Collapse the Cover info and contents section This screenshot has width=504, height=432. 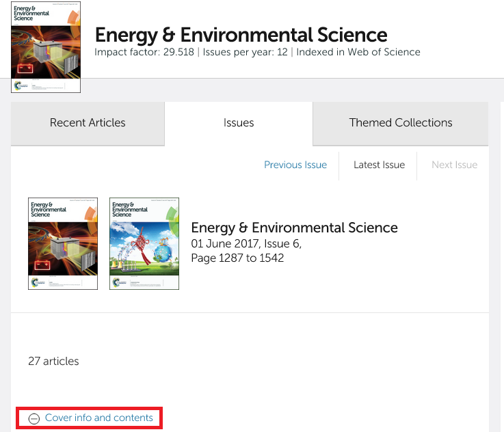[98, 418]
